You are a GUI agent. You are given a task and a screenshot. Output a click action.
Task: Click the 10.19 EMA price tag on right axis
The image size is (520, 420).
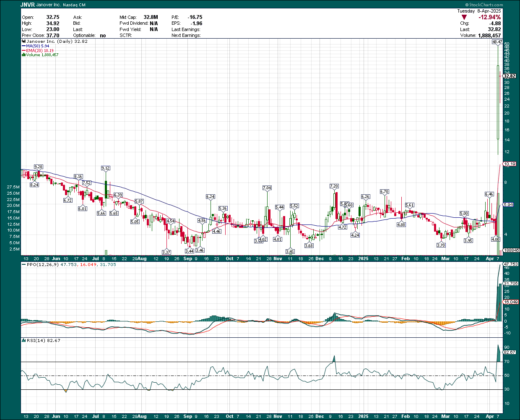coord(510,164)
